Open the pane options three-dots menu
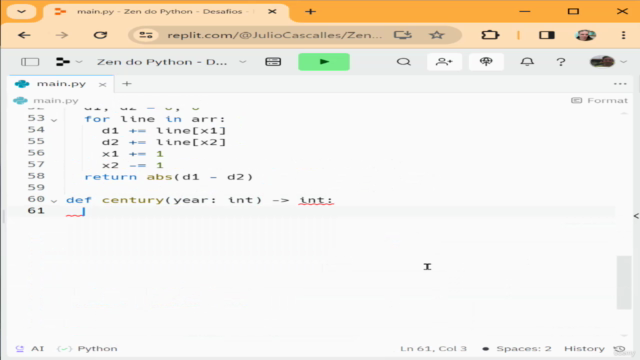Viewport: 640px width, 360px height. [x=620, y=84]
